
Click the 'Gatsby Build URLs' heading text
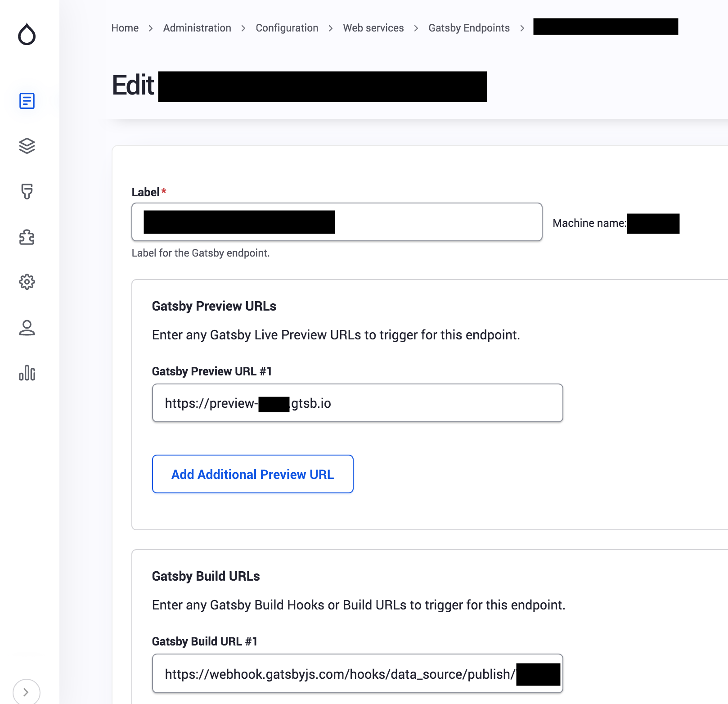coord(206,576)
